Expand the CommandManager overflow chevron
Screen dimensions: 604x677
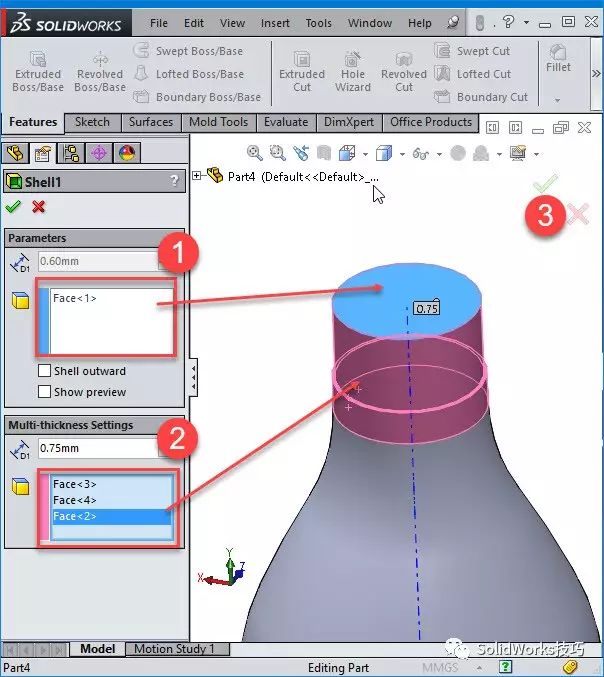596,73
